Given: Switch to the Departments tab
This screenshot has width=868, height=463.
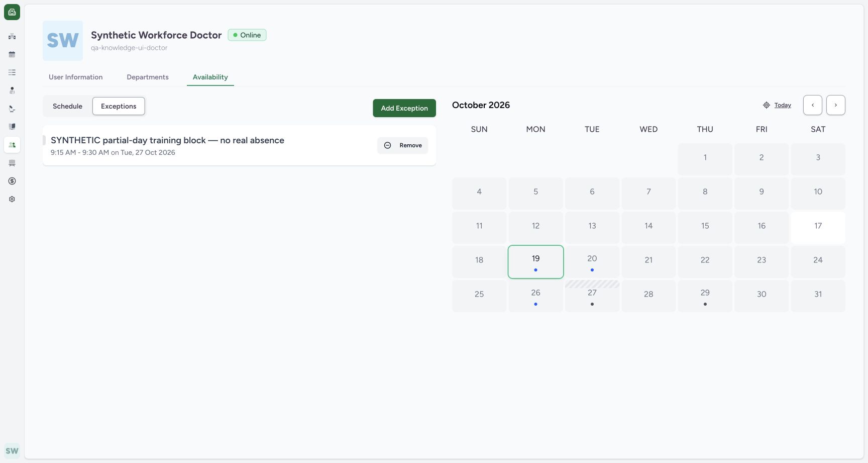Looking at the screenshot, I should (x=148, y=77).
